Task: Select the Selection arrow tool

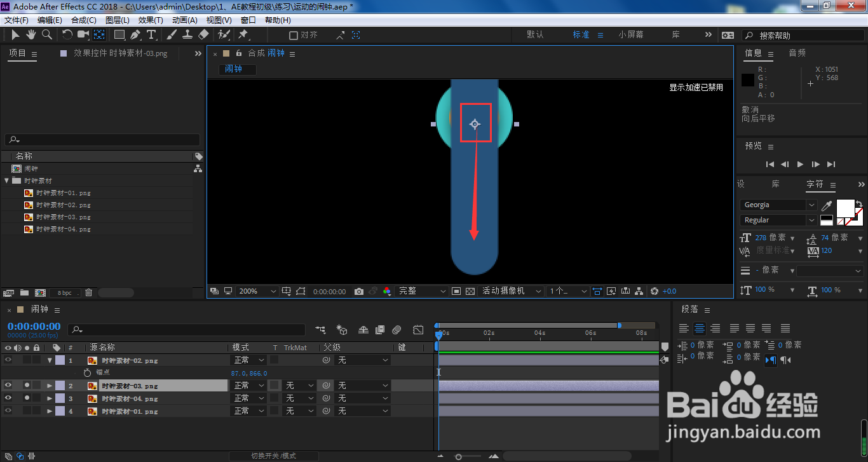Action: coord(15,34)
